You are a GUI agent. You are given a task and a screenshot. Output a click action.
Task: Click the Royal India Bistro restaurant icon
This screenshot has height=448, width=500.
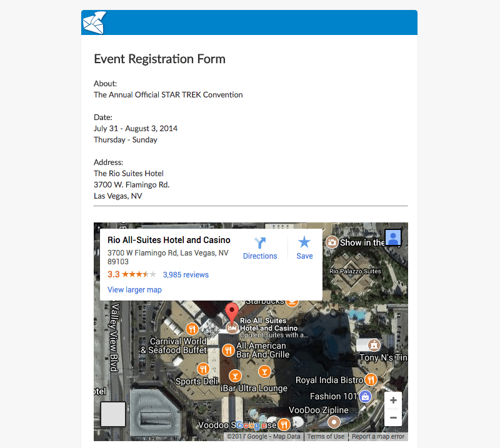371,379
